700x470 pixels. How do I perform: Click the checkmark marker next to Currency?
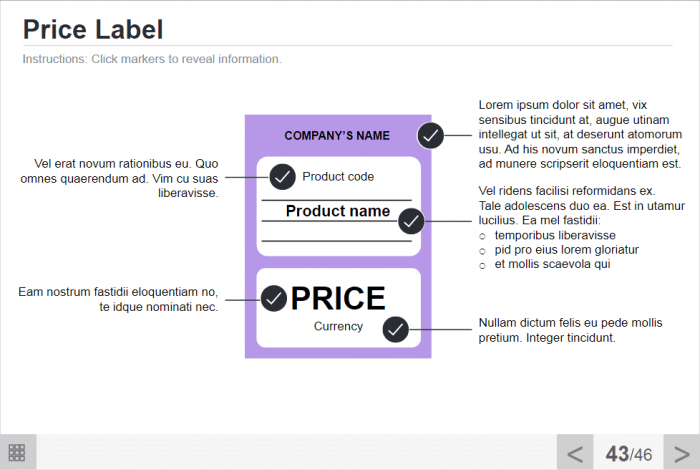click(396, 328)
